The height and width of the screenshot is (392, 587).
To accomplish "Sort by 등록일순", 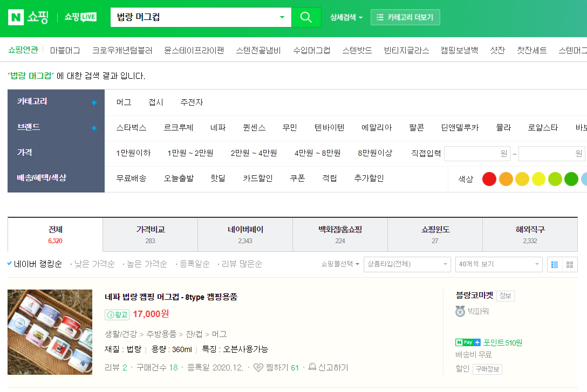I will (195, 264).
